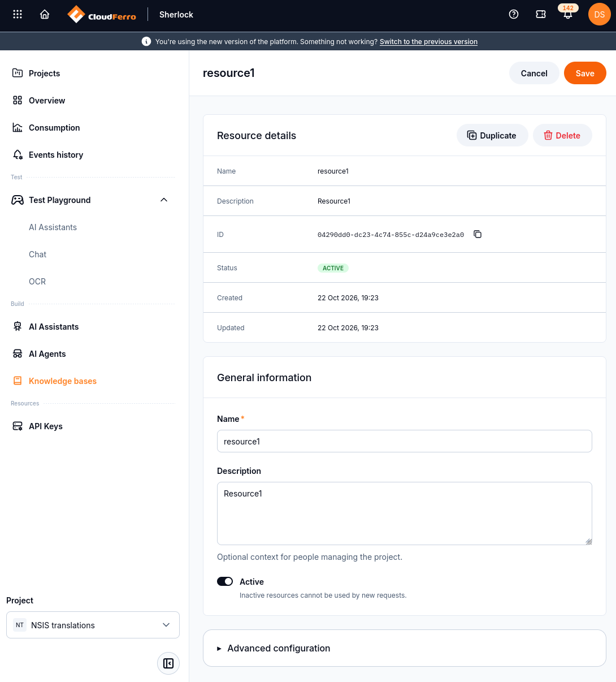Click the AI Assistants robot icon

coord(18,326)
